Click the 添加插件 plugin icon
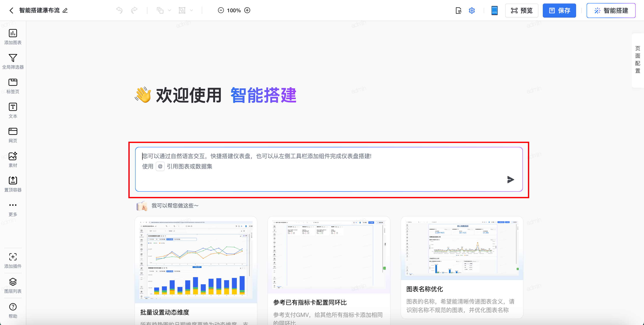 [x=13, y=261]
